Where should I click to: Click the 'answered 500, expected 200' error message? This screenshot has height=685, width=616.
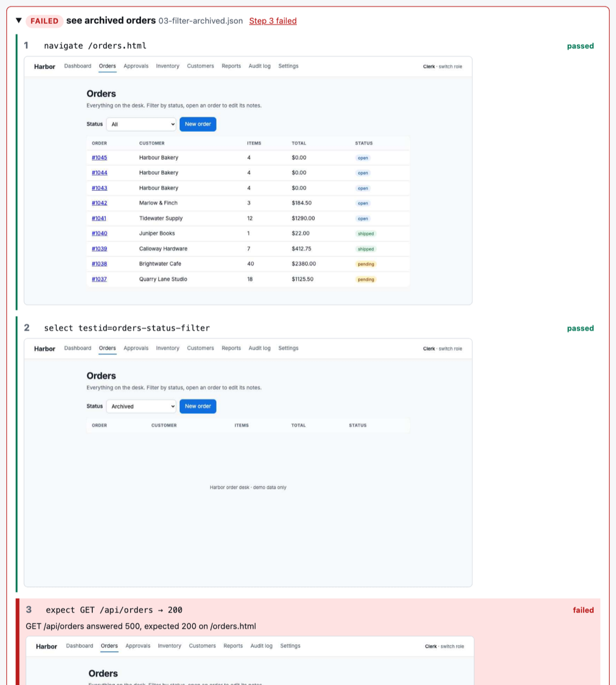141,626
